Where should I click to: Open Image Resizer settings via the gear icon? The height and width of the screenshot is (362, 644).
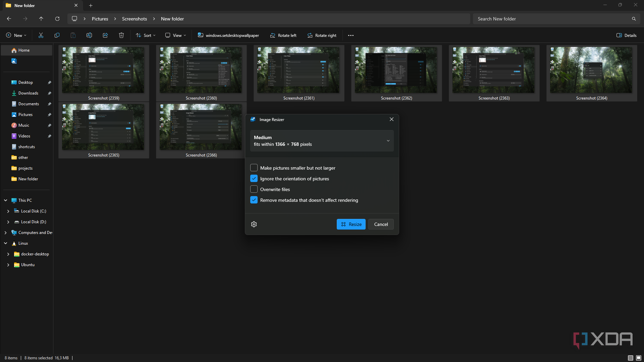254,224
